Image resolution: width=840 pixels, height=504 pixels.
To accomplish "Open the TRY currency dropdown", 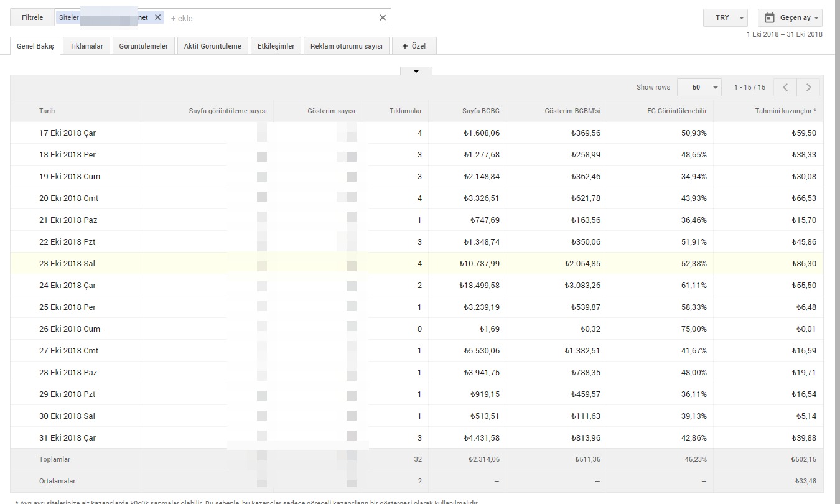I will (x=725, y=17).
